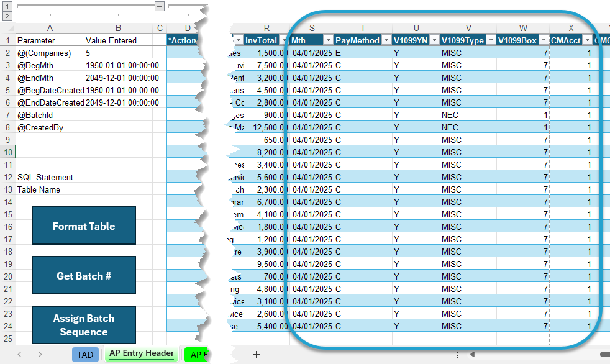The width and height of the screenshot is (610, 364).
Task: Click PayMethod cell containing E
Action: point(363,53)
